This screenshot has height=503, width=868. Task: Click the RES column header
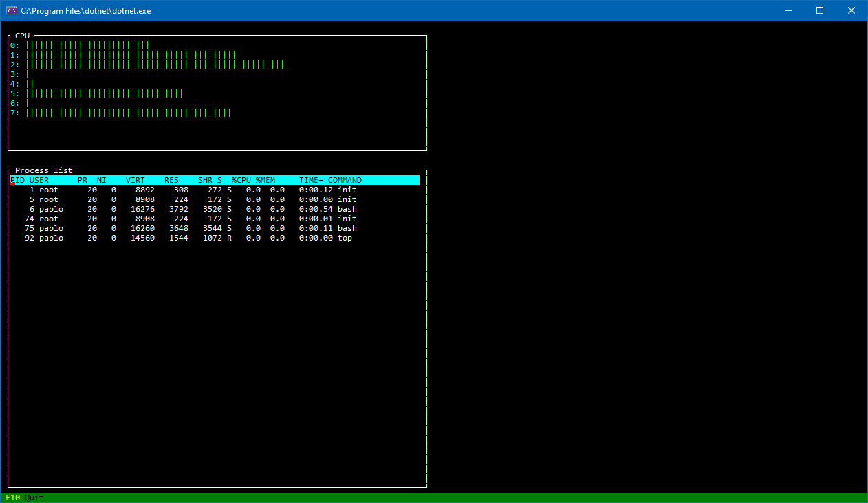pos(171,180)
